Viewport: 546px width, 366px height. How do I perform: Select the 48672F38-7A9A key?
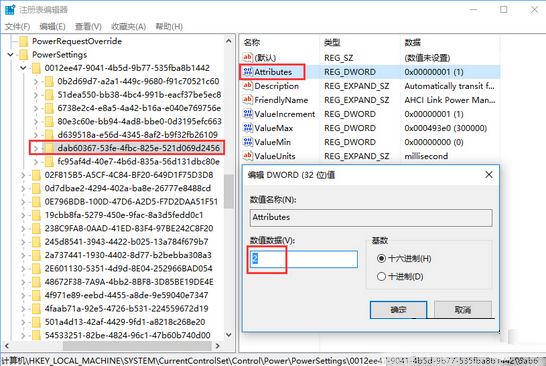coord(129,282)
